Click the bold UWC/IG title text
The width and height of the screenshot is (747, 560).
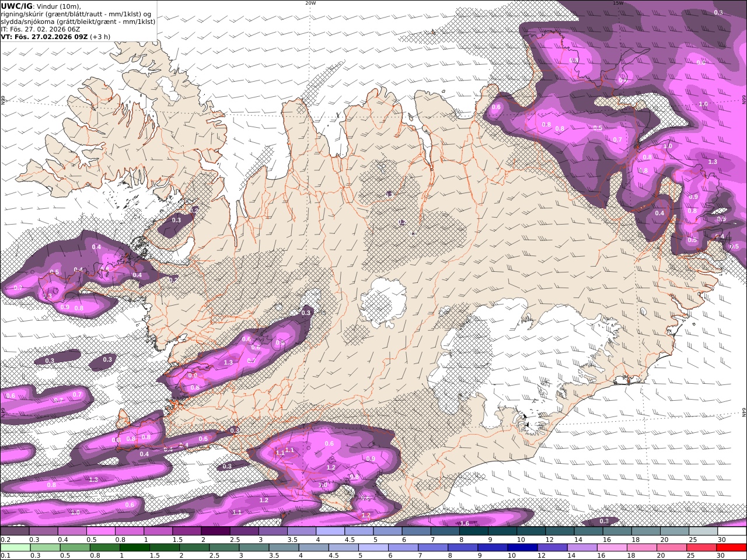(x=16, y=6)
